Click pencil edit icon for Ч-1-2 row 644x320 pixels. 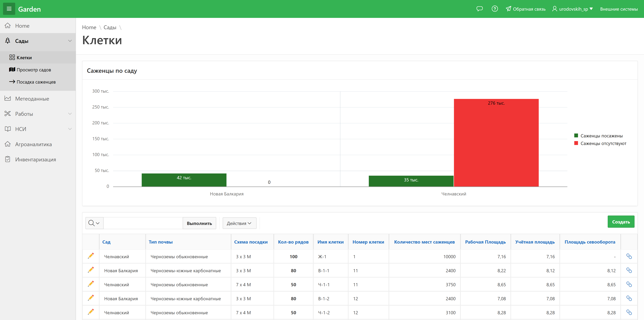point(91,312)
